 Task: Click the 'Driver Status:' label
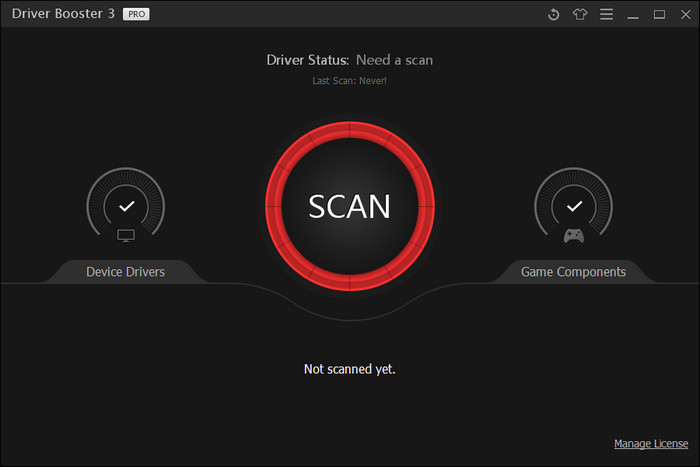pyautogui.click(x=308, y=60)
